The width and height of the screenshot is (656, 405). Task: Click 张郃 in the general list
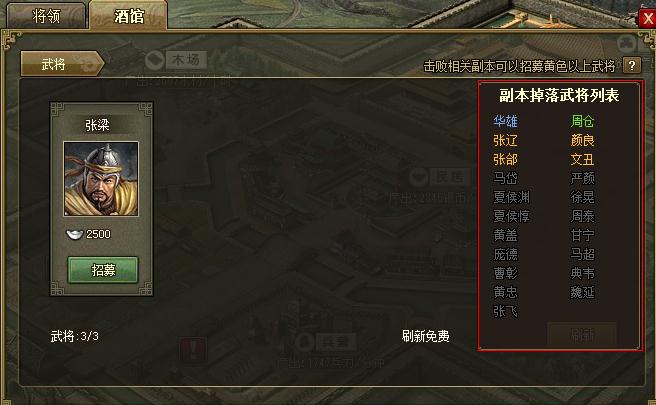(505, 159)
